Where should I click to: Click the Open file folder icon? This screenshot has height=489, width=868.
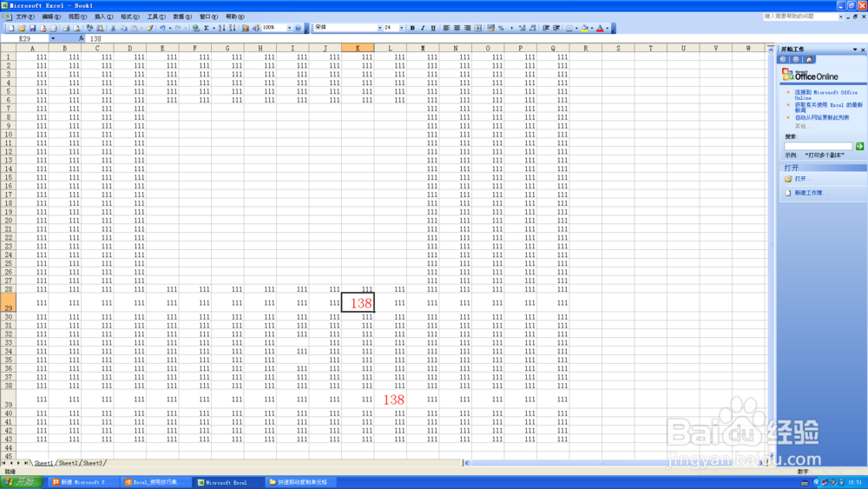tap(23, 28)
